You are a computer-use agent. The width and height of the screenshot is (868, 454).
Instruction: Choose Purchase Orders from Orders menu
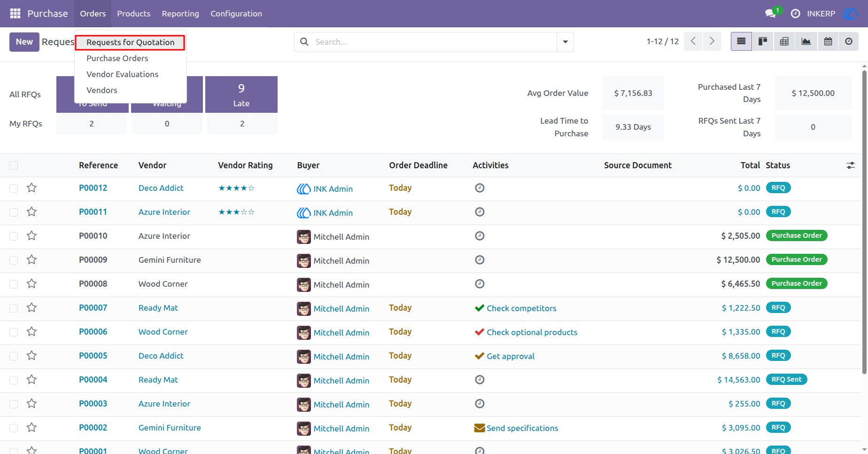117,58
